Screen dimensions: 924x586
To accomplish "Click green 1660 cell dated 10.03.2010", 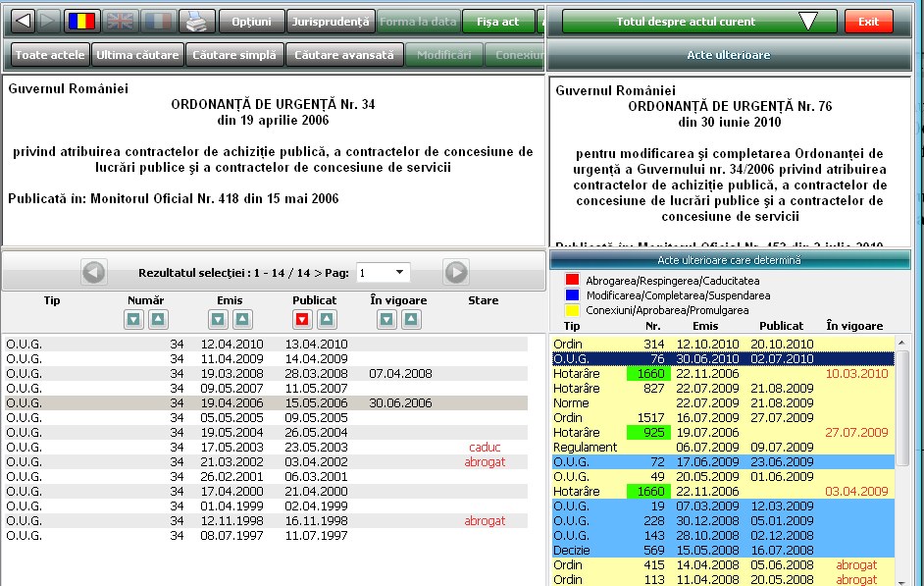I will (646, 373).
